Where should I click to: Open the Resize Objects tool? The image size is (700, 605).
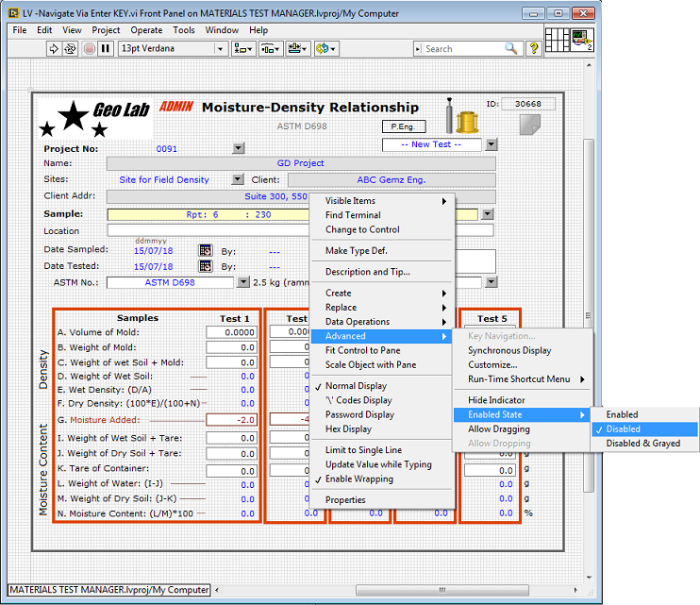[x=298, y=48]
